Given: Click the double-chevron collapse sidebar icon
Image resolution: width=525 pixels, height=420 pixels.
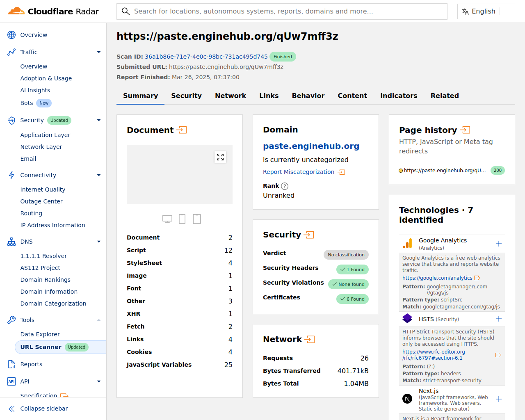Looking at the screenshot, I should pyautogui.click(x=11, y=409).
